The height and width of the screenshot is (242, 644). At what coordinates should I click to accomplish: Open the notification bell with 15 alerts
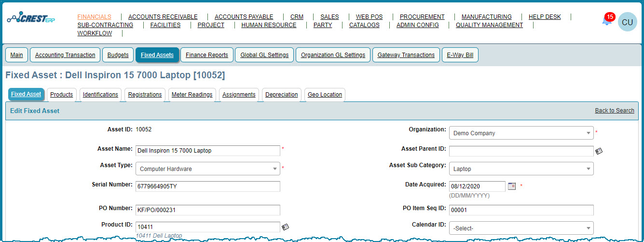tap(607, 20)
